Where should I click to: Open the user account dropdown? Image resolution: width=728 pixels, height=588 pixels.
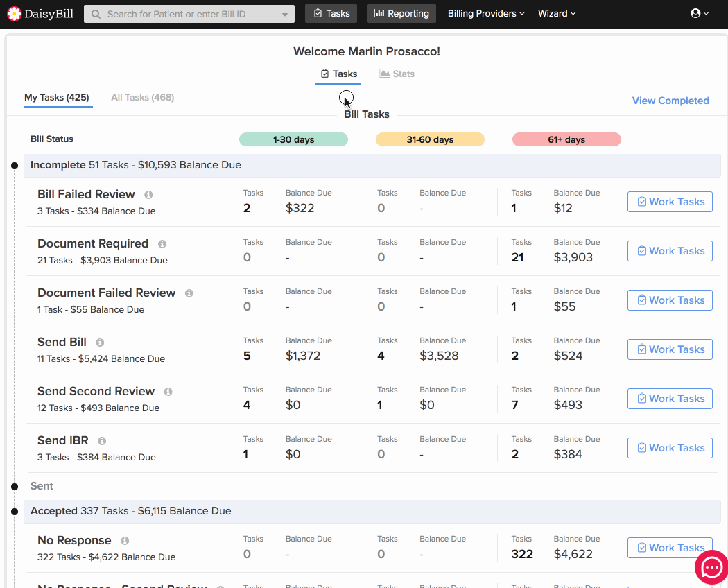point(700,13)
